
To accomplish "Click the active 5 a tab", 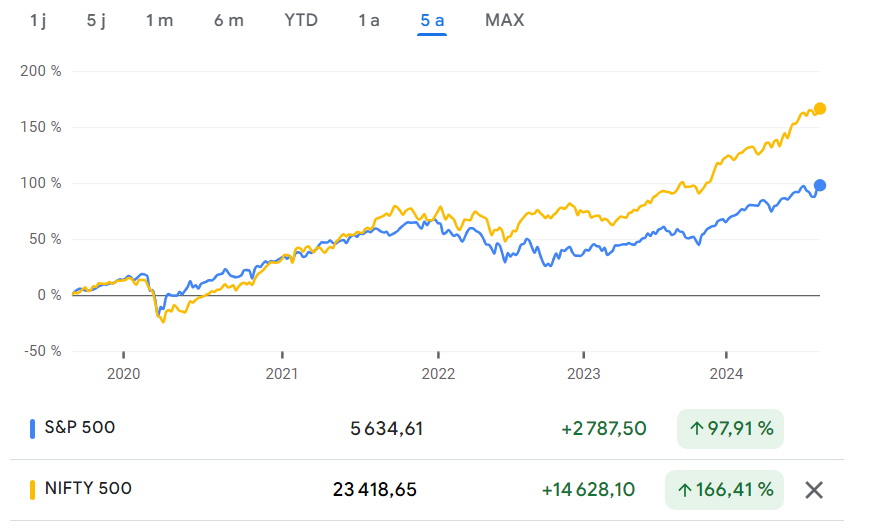I will click(x=432, y=20).
